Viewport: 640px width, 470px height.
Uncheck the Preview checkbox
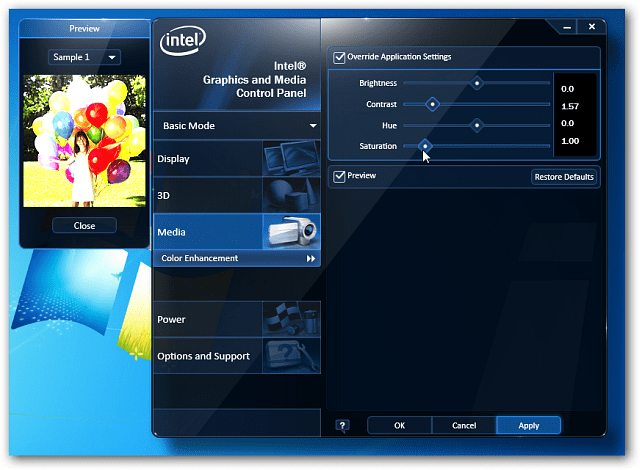pyautogui.click(x=339, y=176)
